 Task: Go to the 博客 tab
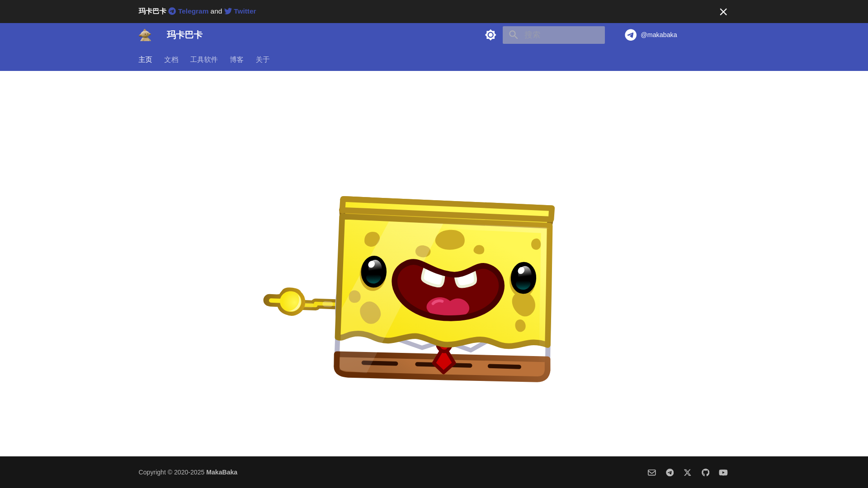236,60
